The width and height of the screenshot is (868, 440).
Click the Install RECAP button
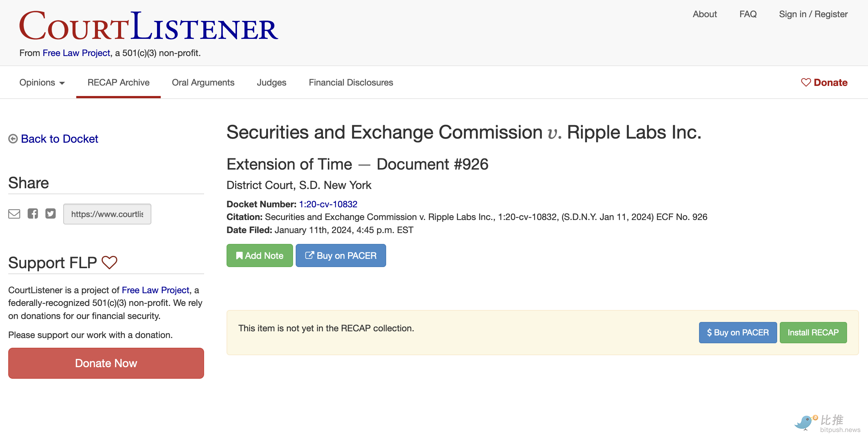[x=813, y=332]
